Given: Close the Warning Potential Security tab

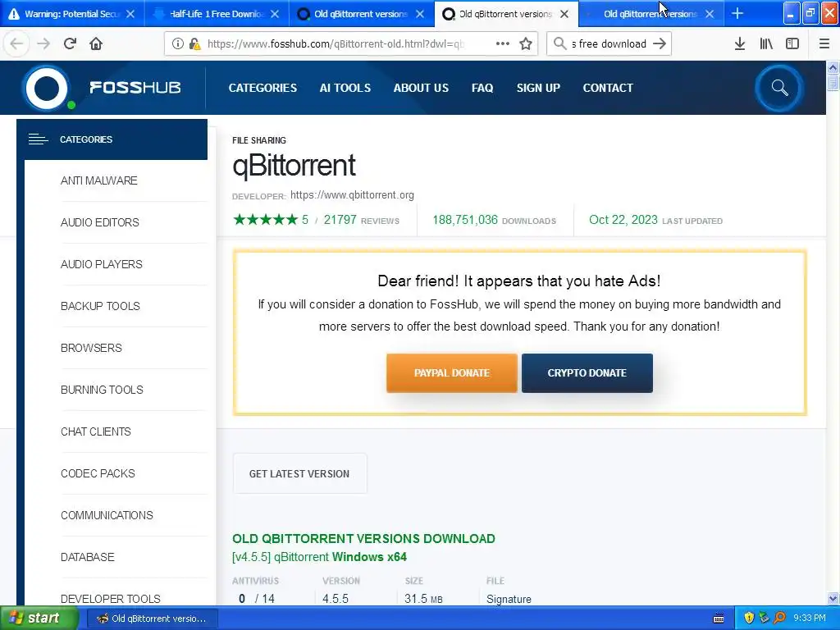Looking at the screenshot, I should tap(130, 14).
